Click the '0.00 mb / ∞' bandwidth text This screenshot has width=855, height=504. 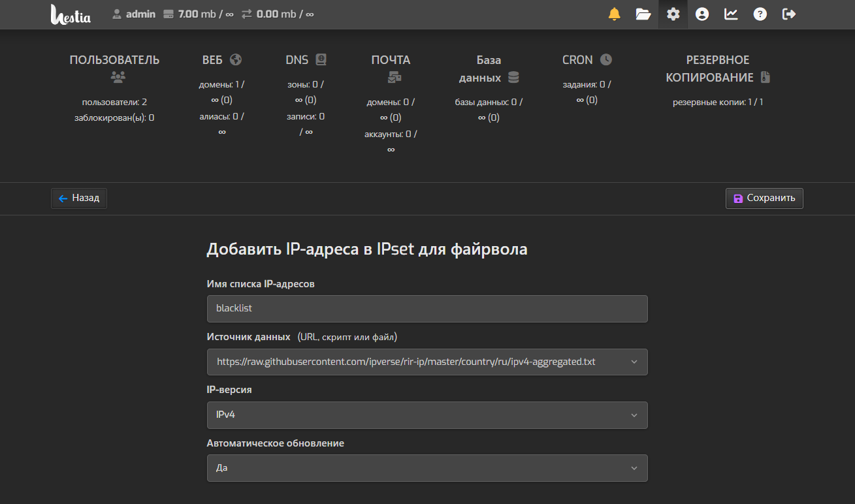pyautogui.click(x=285, y=14)
